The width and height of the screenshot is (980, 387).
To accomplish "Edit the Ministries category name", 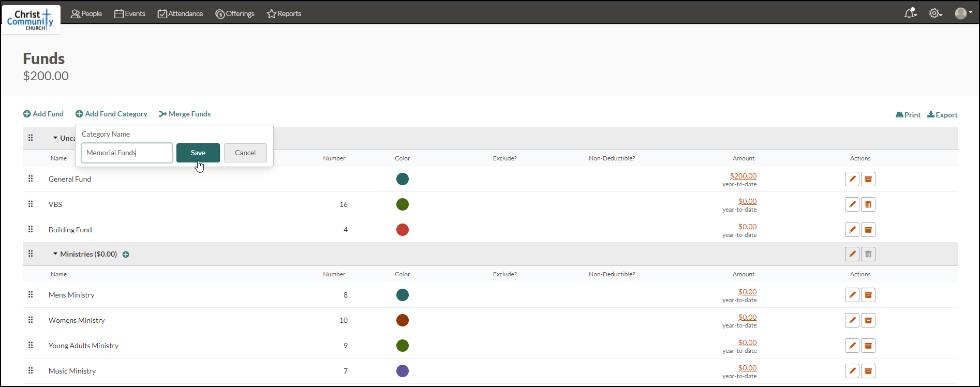I will (852, 254).
